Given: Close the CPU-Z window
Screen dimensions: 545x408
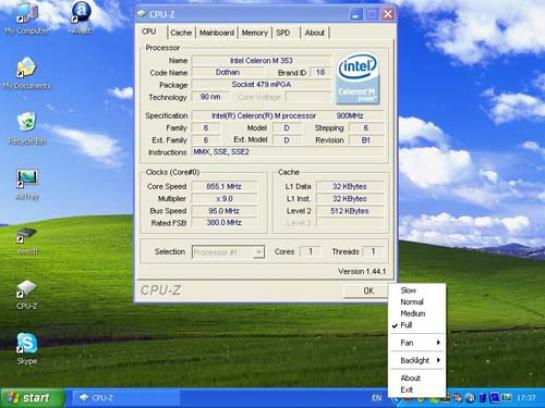Looking at the screenshot, I should coord(388,14).
